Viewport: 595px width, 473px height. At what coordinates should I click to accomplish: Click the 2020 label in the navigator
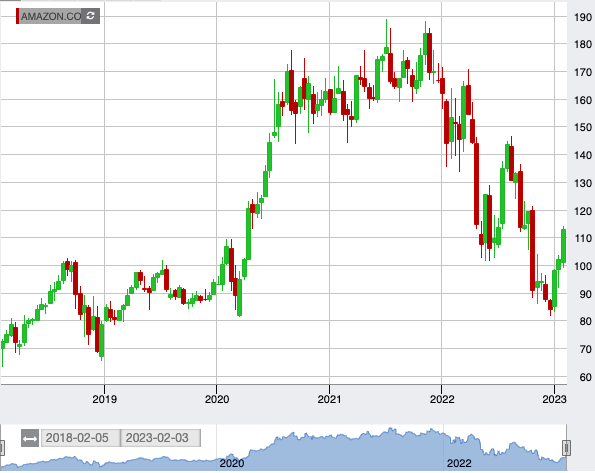tap(231, 464)
